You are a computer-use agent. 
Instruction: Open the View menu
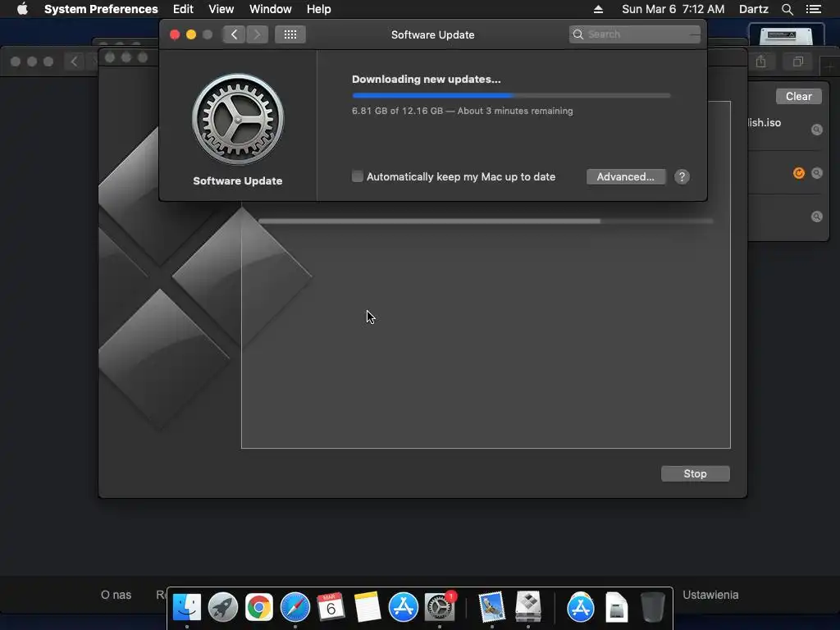pos(221,9)
